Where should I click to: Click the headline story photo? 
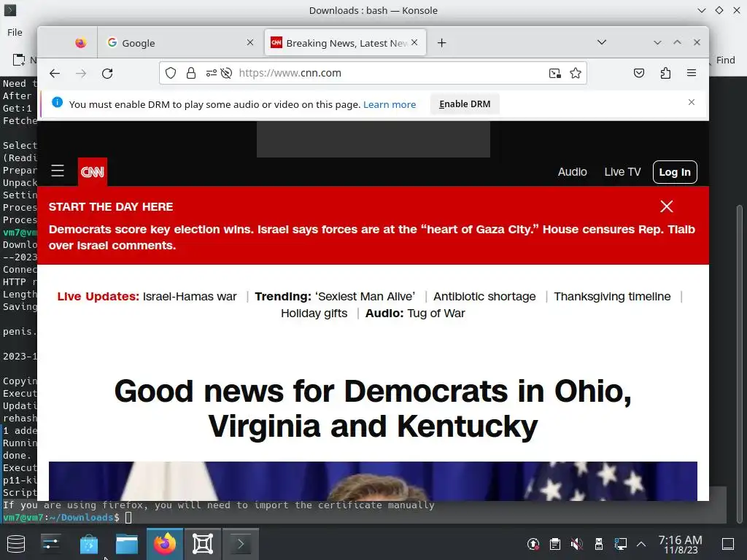click(x=373, y=481)
